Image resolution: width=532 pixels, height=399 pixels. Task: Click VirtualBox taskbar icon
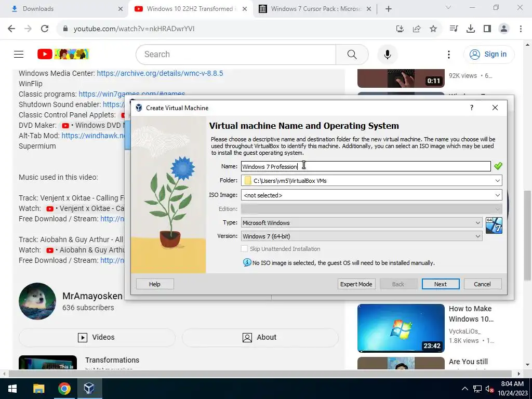89,389
